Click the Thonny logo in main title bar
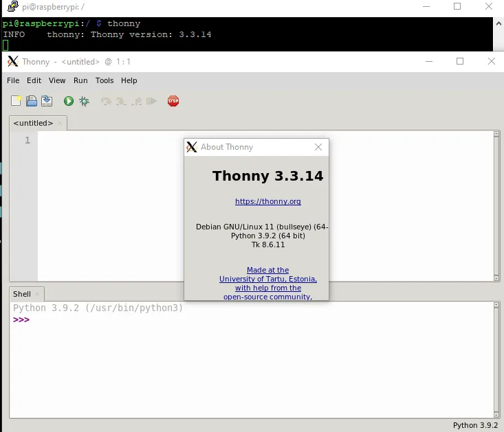 point(13,61)
